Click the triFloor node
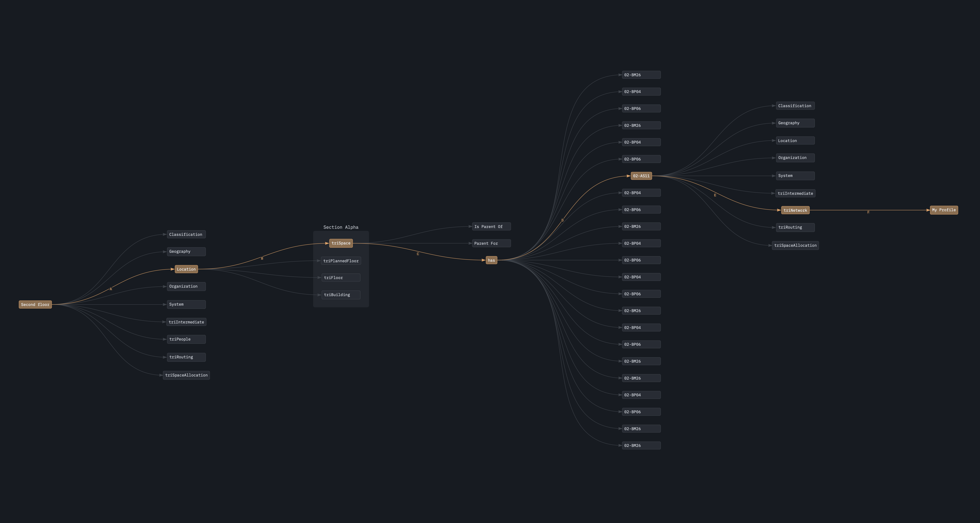The height and width of the screenshot is (523, 980). click(x=341, y=277)
